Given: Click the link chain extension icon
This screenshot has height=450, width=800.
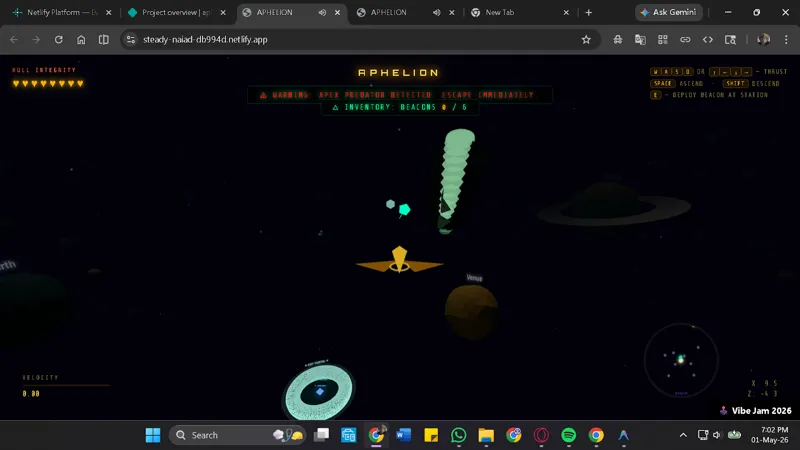Looking at the screenshot, I should pyautogui.click(x=685, y=39).
